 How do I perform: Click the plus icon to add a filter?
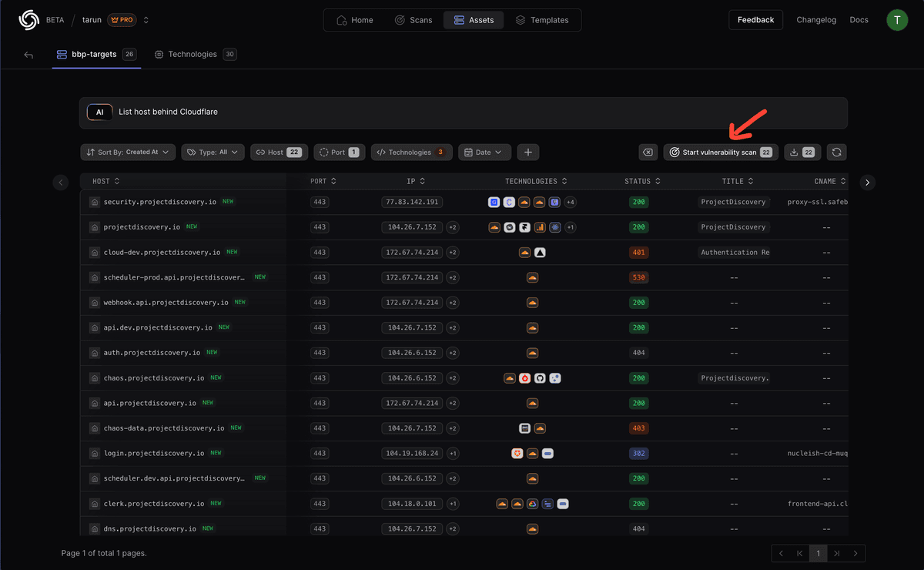click(x=527, y=152)
